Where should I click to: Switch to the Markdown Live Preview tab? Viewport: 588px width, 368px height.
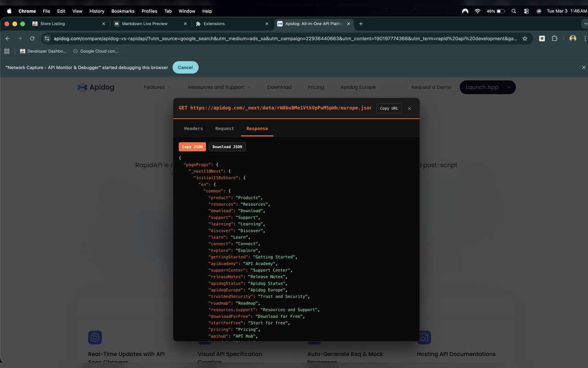coord(150,23)
